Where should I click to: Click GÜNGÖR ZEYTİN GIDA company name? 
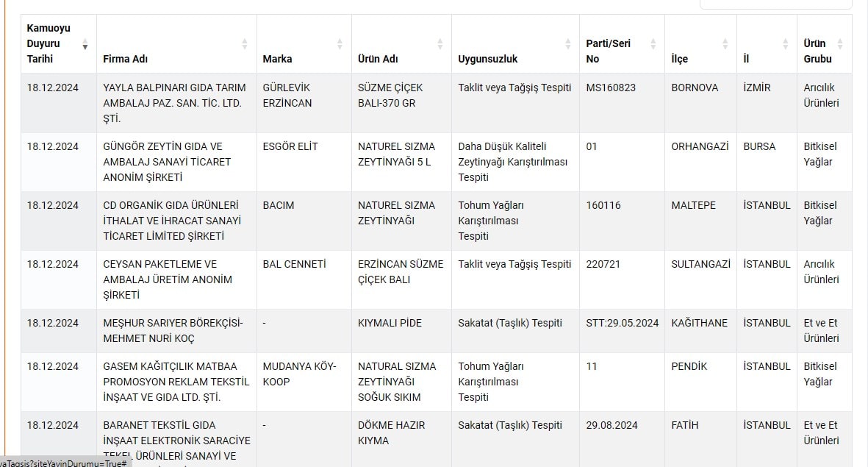click(x=167, y=162)
